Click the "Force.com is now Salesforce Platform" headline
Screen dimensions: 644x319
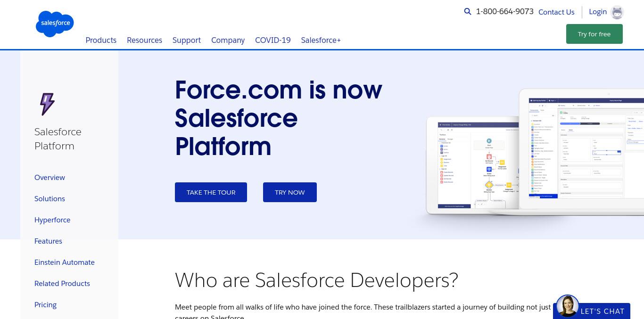pyautogui.click(x=279, y=118)
